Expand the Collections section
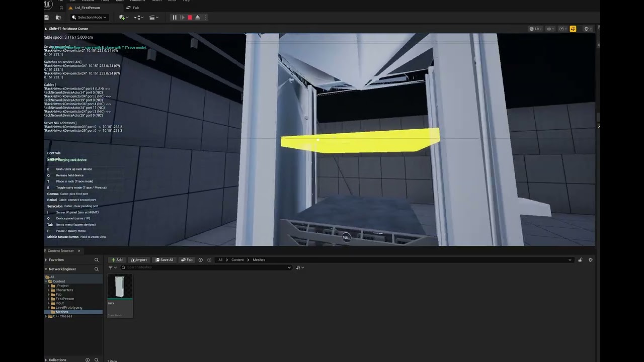Screen dimensions: 644x362 [x=46, y=360]
